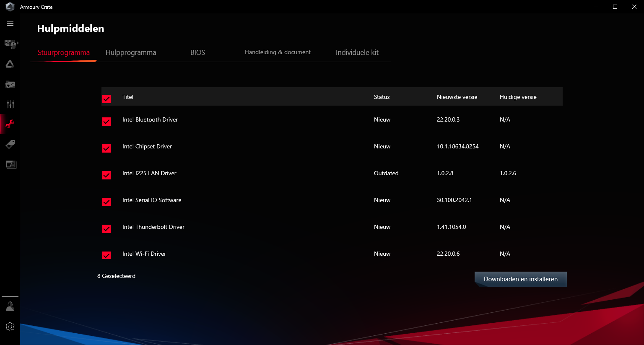Uncheck the Intel I225 LAN Driver checkbox
The image size is (644, 345).
[106, 175]
